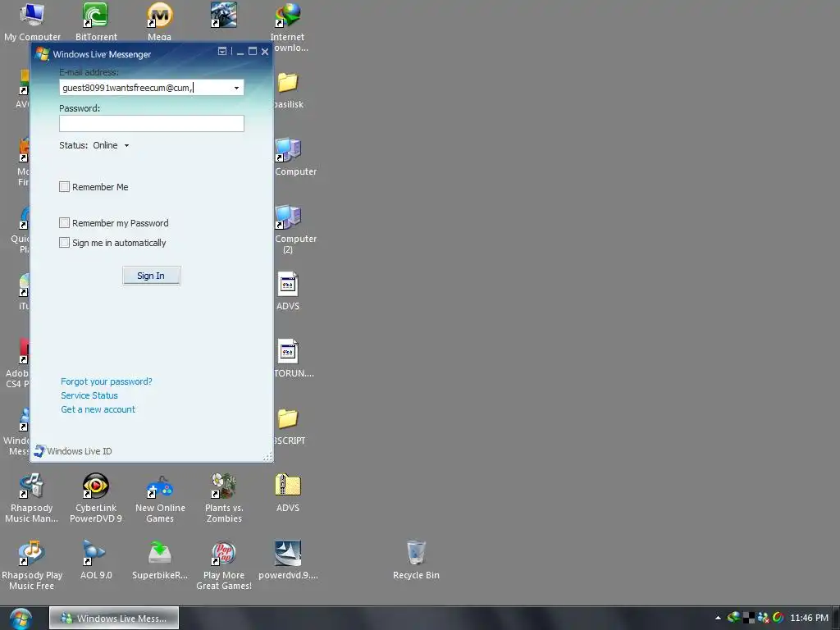
Task: Click the Sign In button
Action: tap(151, 276)
